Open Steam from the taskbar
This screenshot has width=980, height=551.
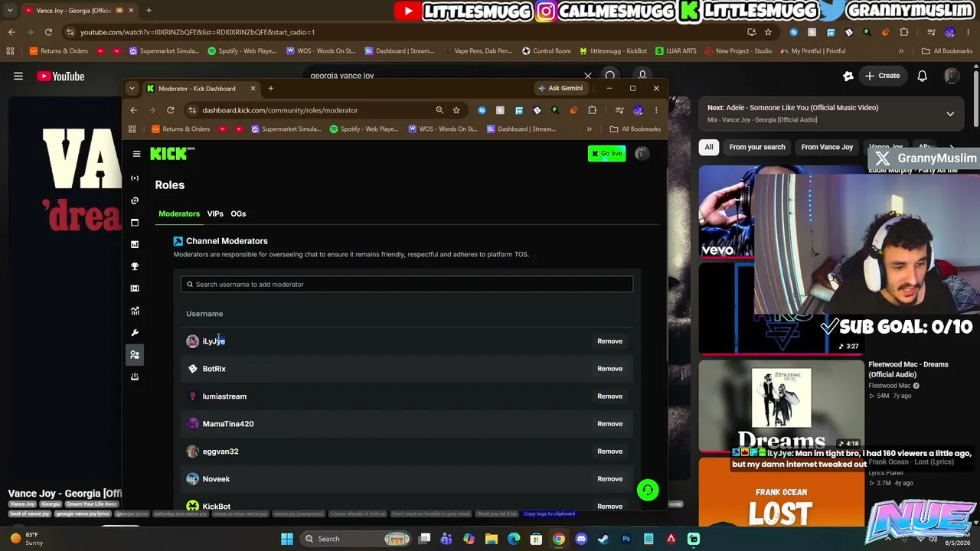(x=603, y=539)
